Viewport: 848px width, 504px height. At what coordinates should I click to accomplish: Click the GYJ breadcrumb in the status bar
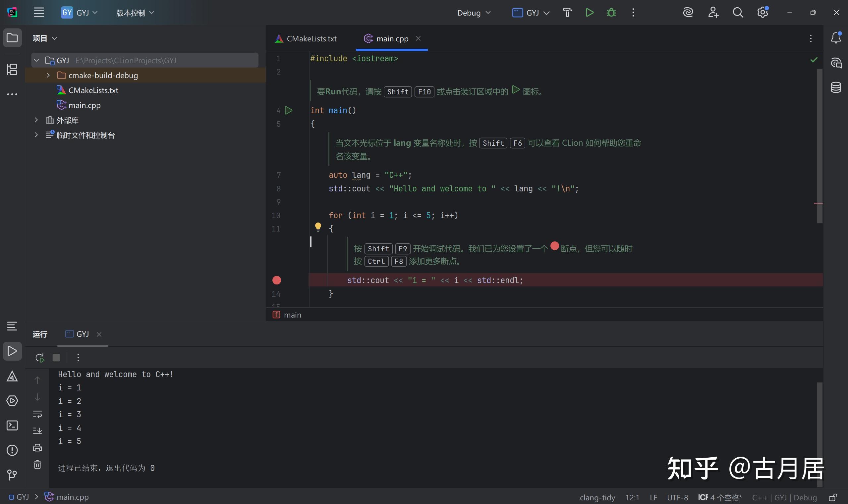pyautogui.click(x=19, y=497)
